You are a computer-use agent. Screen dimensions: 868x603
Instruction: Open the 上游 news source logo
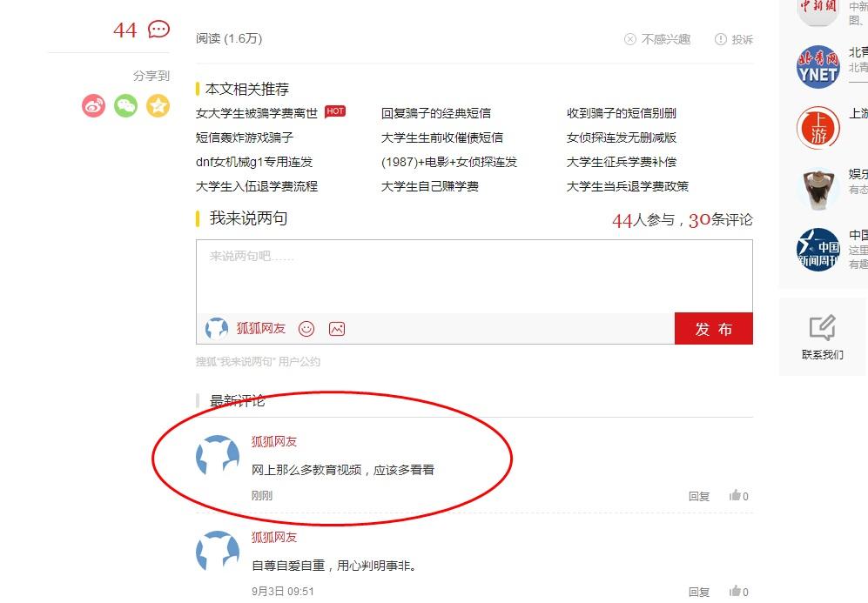point(818,128)
